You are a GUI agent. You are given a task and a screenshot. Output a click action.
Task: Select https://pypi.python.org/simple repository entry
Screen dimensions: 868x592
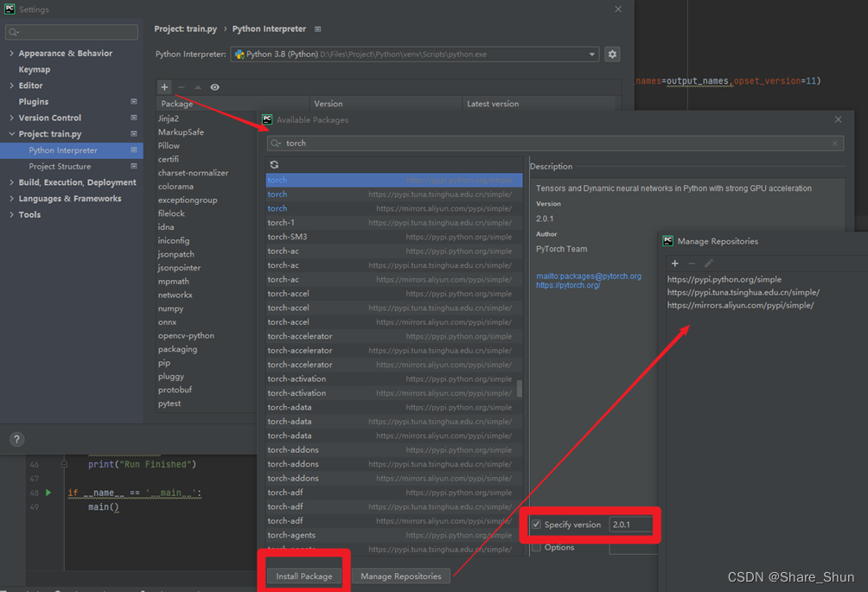[x=724, y=279]
